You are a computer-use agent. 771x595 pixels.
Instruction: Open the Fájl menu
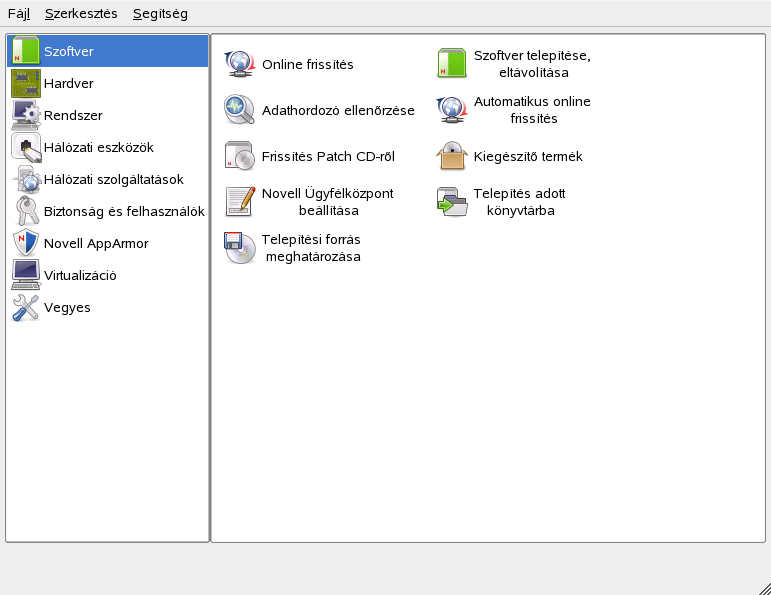[x=19, y=14]
